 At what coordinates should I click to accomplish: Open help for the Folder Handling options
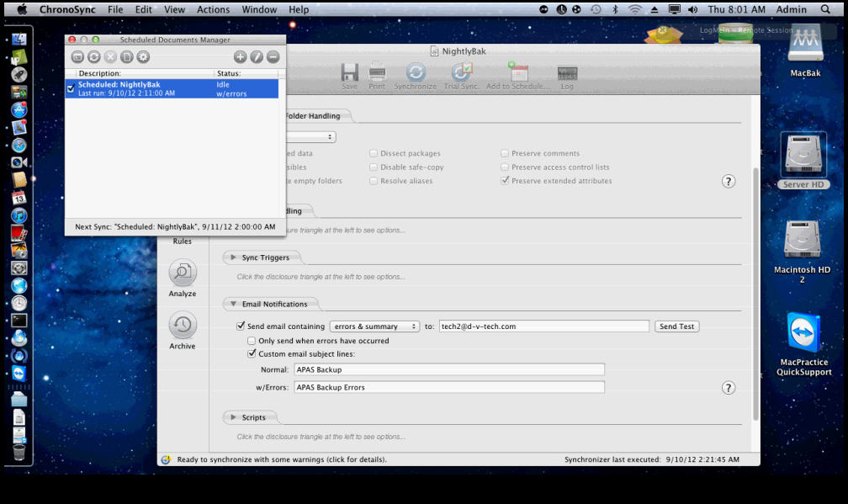729,181
